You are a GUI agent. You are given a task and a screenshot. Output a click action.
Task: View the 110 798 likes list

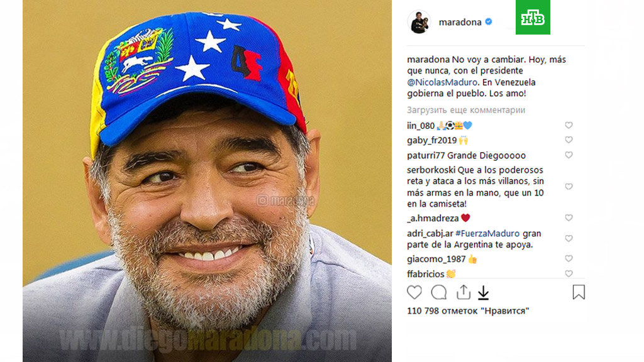tap(468, 311)
